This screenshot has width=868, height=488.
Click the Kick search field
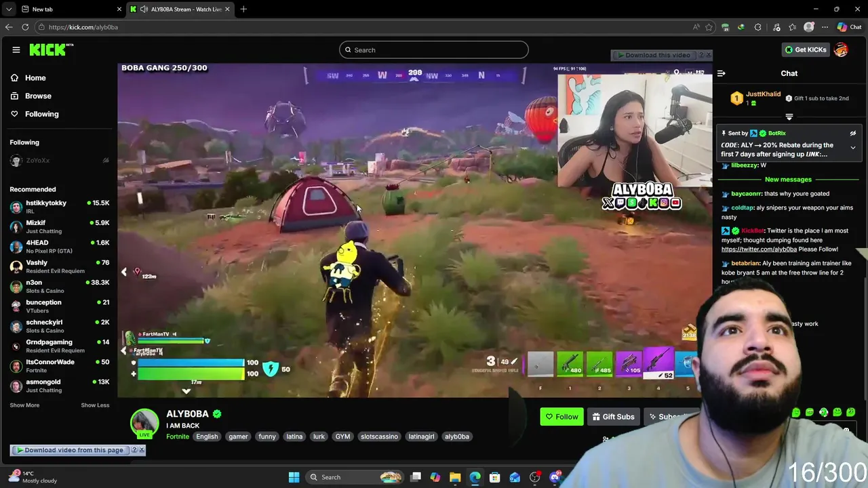click(x=434, y=49)
